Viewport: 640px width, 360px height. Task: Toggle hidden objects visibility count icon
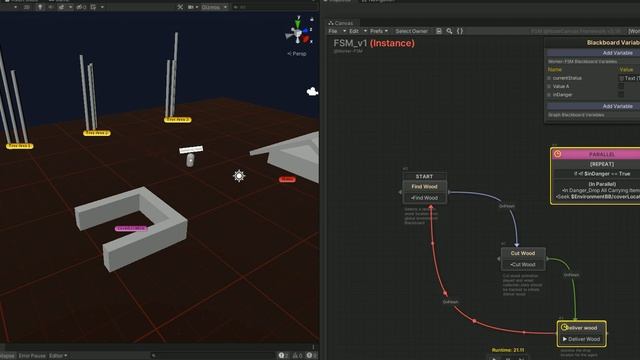pyautogui.click(x=81, y=7)
